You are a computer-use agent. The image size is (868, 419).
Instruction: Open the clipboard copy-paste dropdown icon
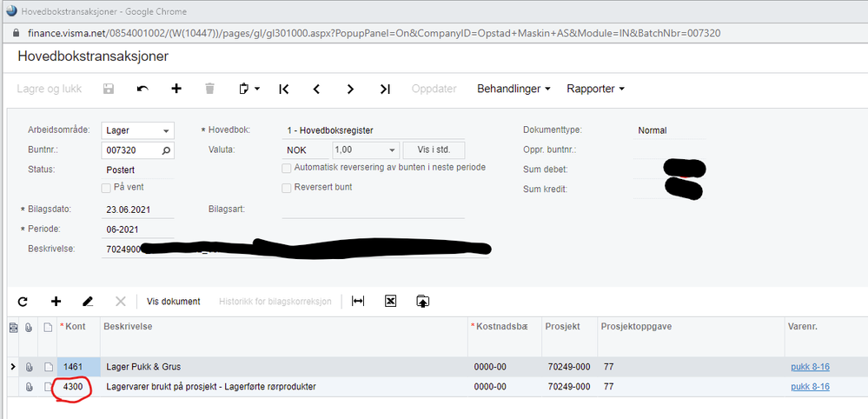(249, 89)
